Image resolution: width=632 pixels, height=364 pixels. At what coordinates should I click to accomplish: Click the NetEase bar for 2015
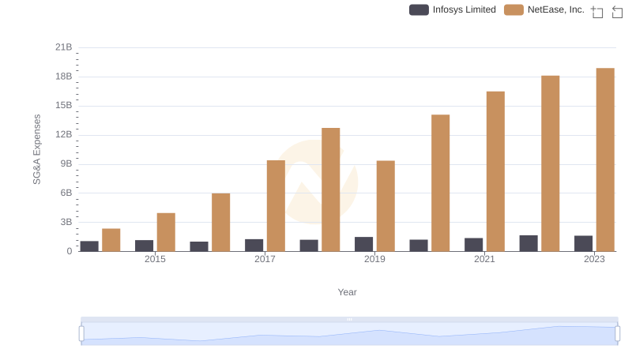(166, 232)
